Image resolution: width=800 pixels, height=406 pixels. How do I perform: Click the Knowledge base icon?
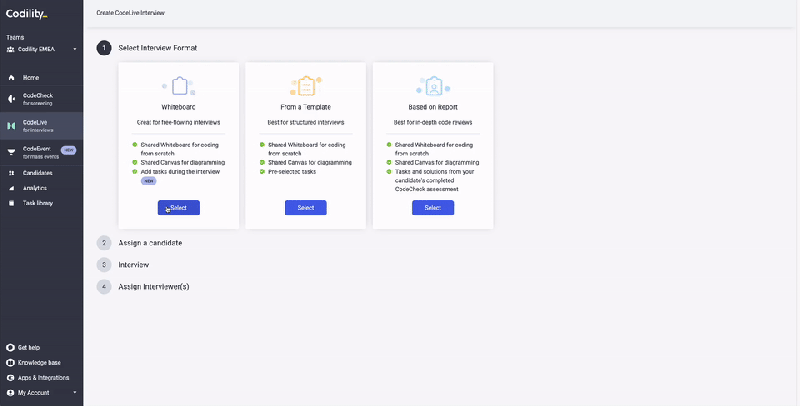tap(10, 363)
